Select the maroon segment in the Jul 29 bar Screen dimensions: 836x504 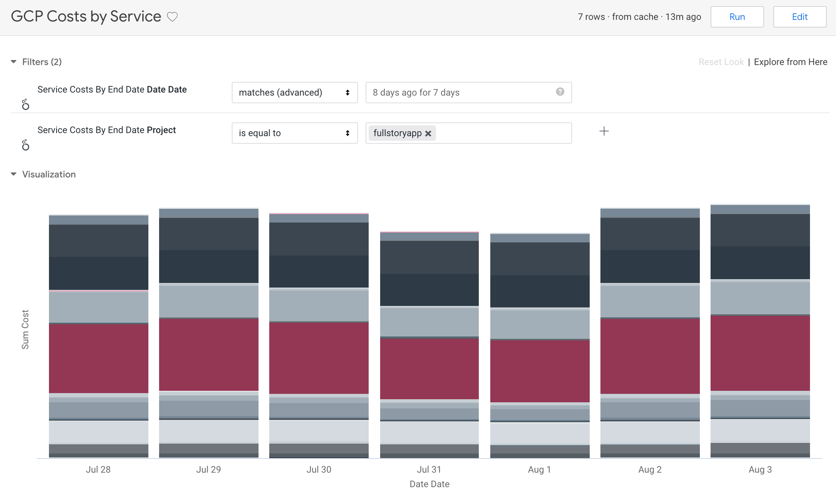[208, 354]
